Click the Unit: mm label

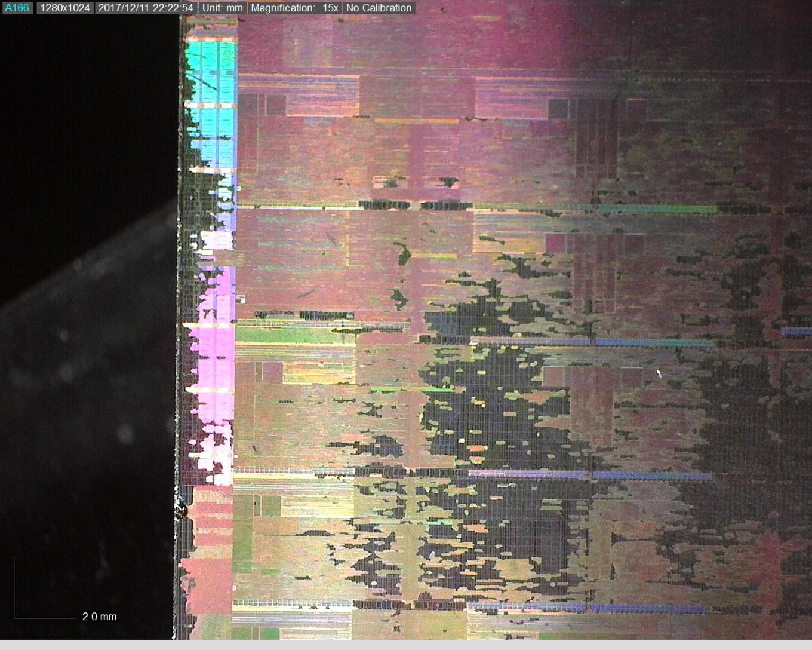point(222,8)
